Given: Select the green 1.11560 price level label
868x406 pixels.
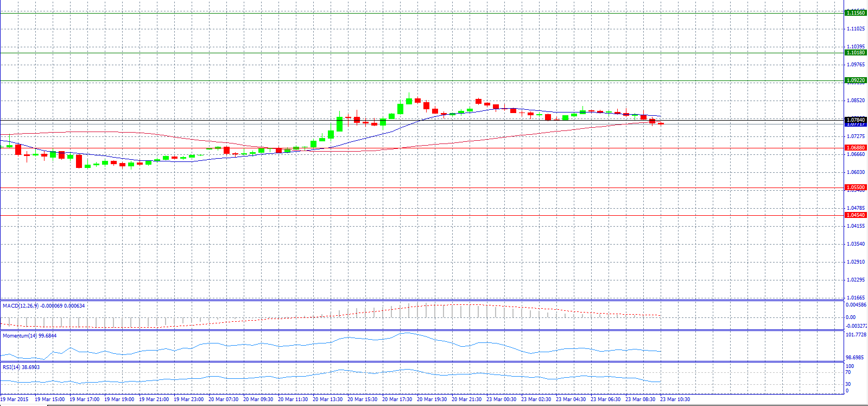Looking at the screenshot, I should click(x=856, y=13).
